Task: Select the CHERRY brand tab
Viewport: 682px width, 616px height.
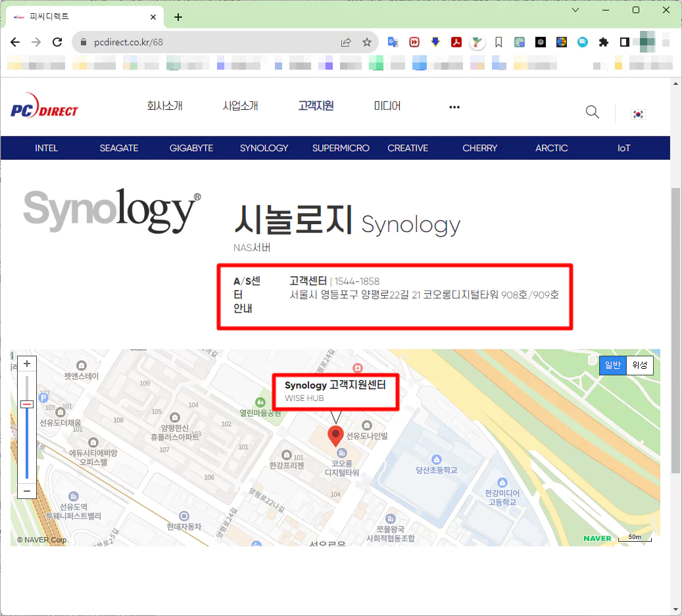Action: point(479,148)
